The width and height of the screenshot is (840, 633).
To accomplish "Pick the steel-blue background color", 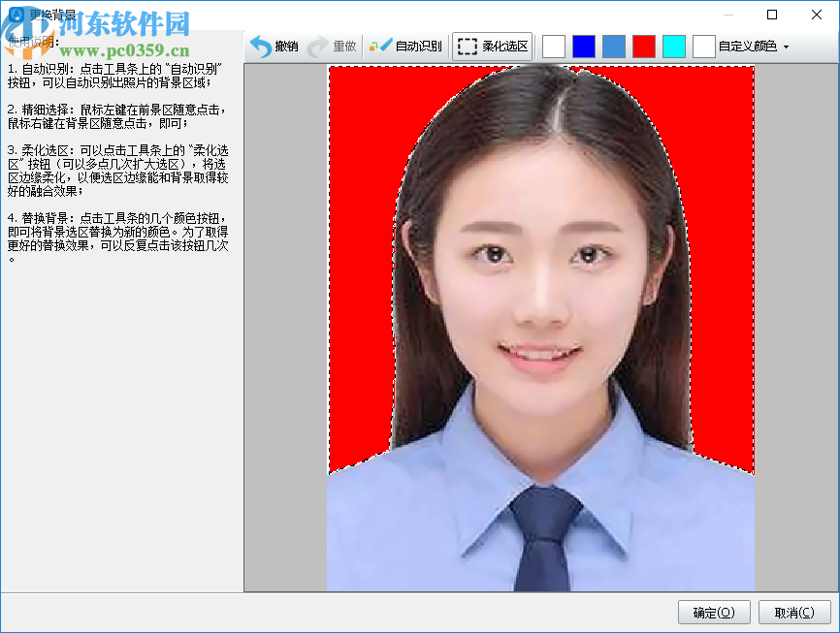I will (614, 45).
